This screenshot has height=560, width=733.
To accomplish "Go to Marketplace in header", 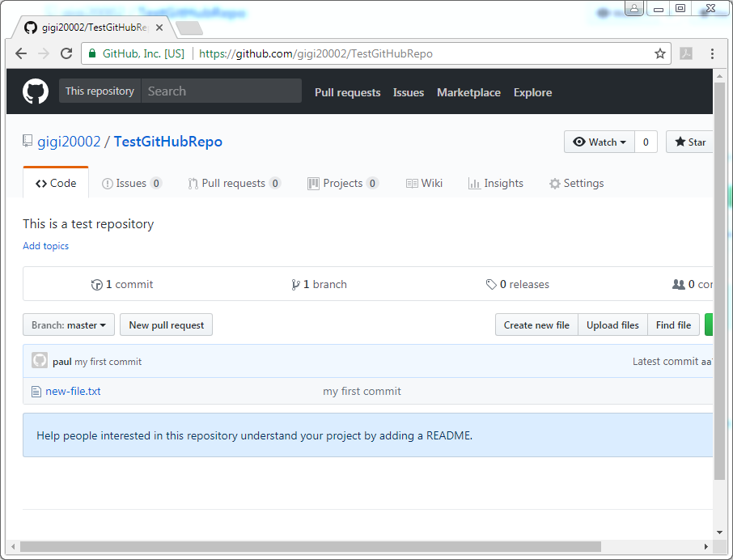I will point(469,92).
